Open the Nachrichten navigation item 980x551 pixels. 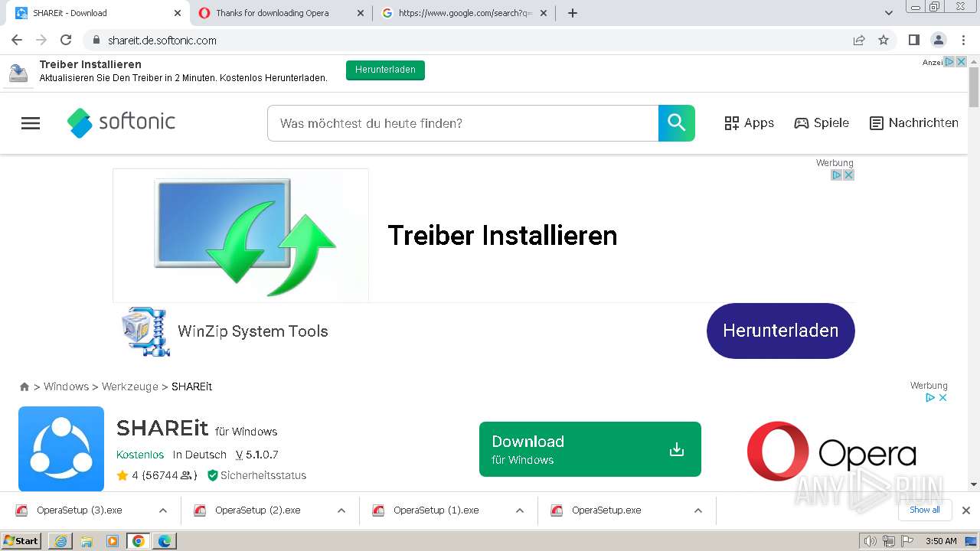click(x=914, y=123)
